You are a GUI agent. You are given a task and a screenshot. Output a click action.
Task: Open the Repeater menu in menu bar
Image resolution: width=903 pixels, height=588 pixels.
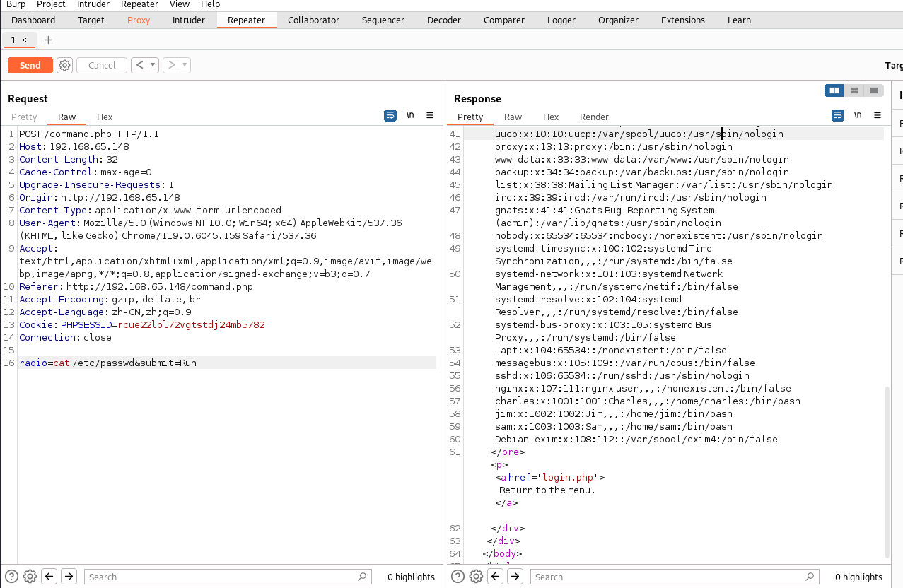[139, 4]
